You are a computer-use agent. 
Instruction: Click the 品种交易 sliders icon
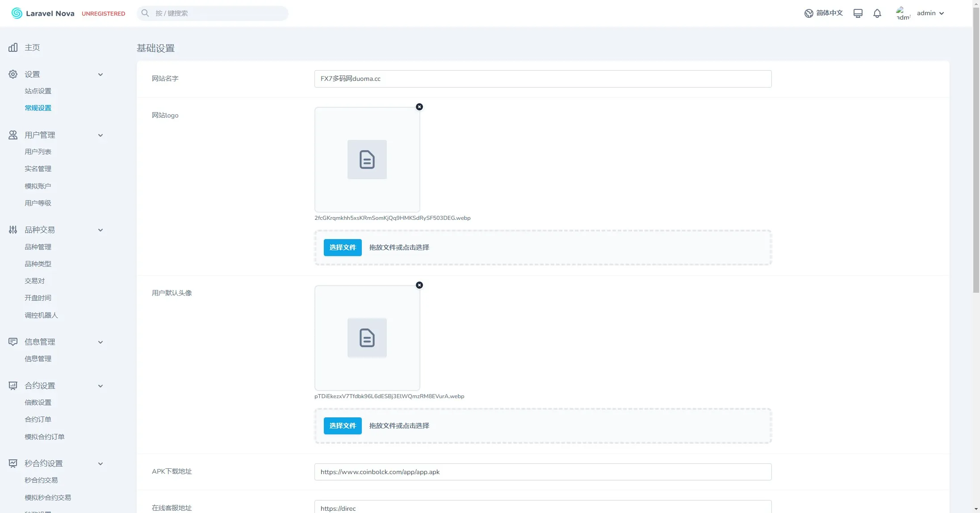point(13,230)
